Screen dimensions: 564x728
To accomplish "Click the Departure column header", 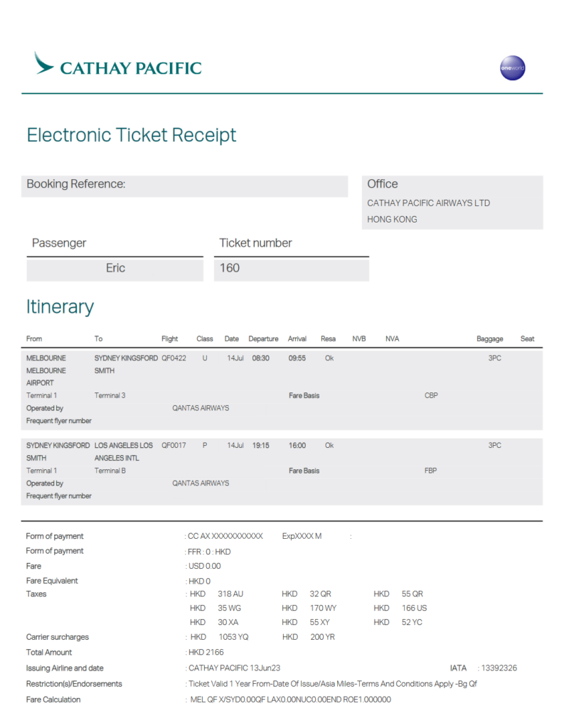I will tap(263, 338).
